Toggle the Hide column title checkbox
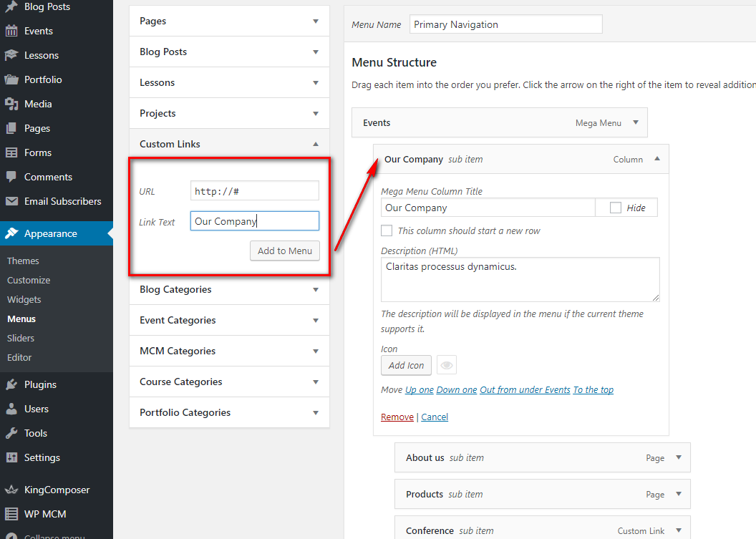The image size is (756, 539). coord(616,208)
